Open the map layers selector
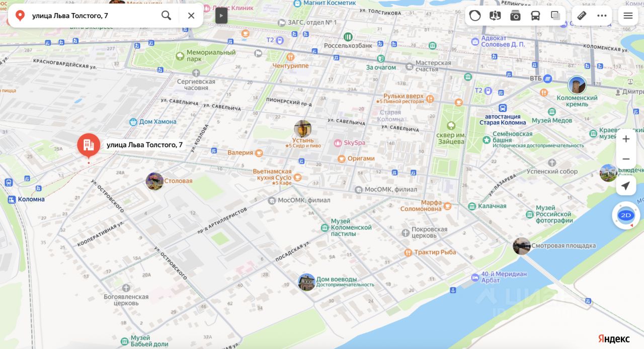 (x=555, y=16)
